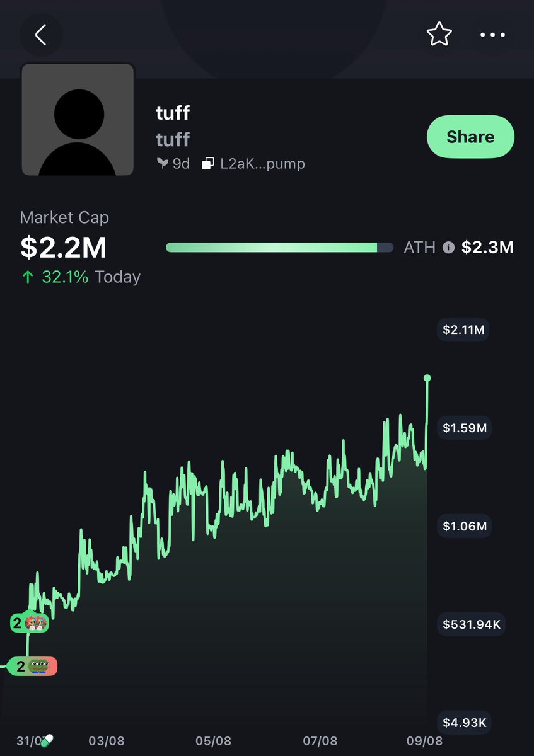Tap the $2.3M all-time-high value
This screenshot has height=756, width=534.
coord(487,248)
